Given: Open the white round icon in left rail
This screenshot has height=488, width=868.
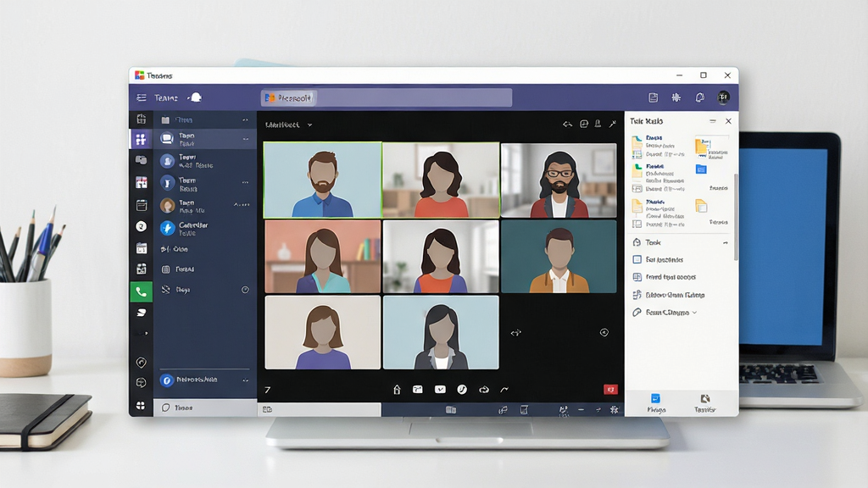Looking at the screenshot, I should pos(142,226).
